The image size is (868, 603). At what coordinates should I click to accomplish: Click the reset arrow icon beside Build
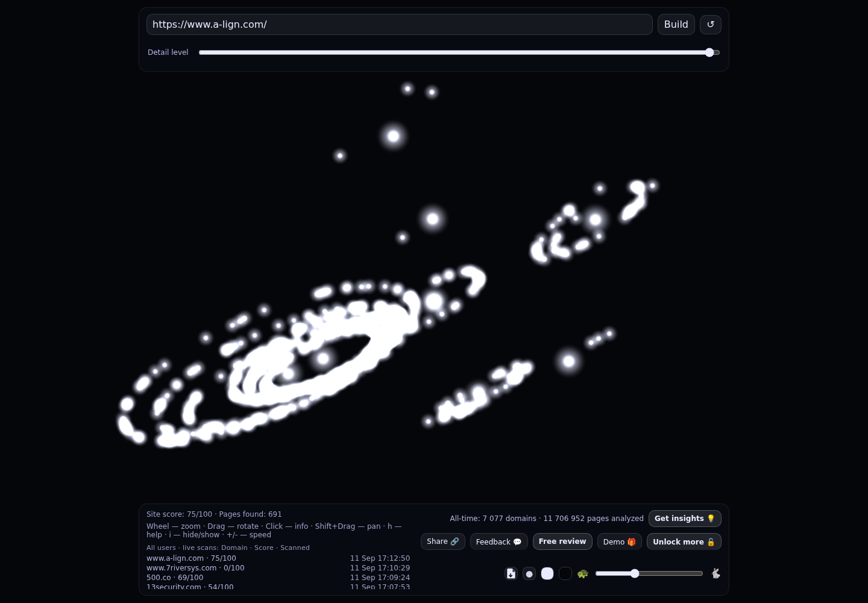pyautogui.click(x=711, y=25)
